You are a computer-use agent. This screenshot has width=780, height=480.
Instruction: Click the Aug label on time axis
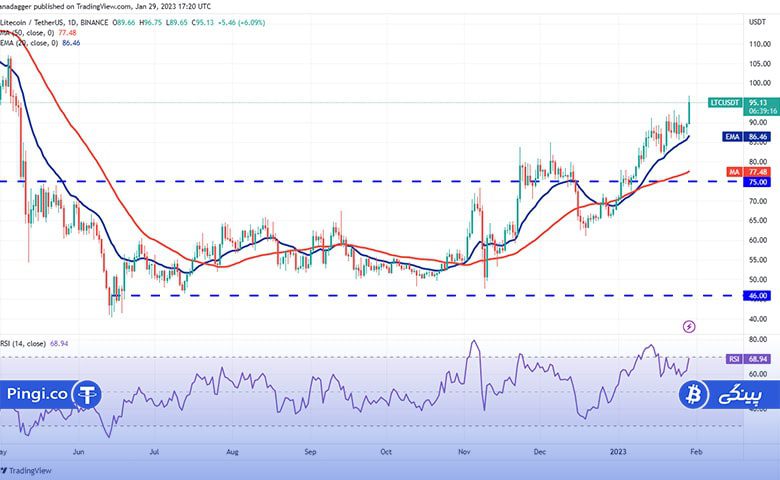click(232, 452)
